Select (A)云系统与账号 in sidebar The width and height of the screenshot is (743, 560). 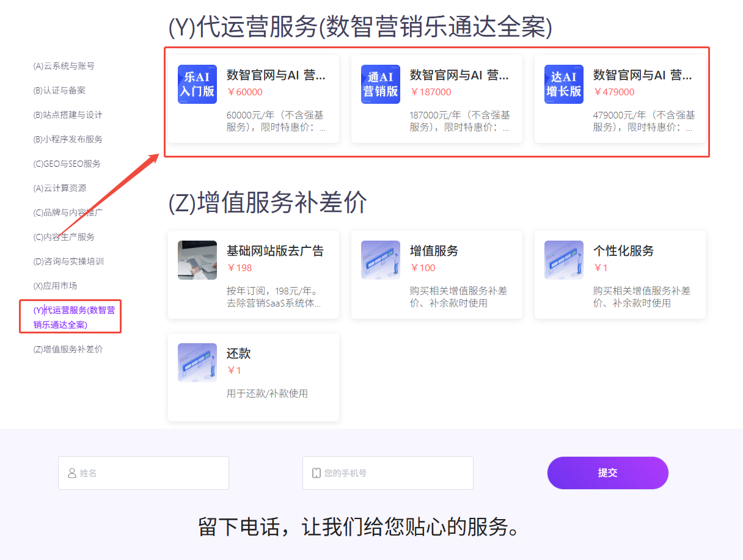pos(64,66)
